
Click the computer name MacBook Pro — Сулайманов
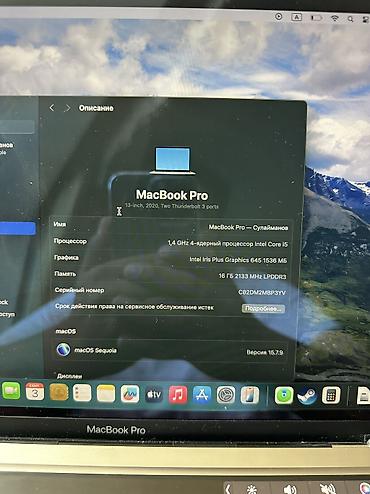[x=248, y=227]
